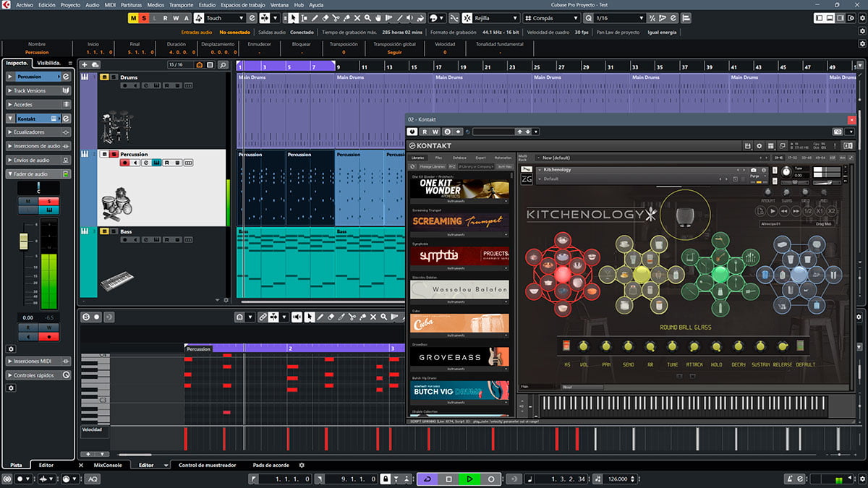This screenshot has width=868, height=488.
Task: Toggle solo editor S button in key editor
Action: (x=86, y=317)
